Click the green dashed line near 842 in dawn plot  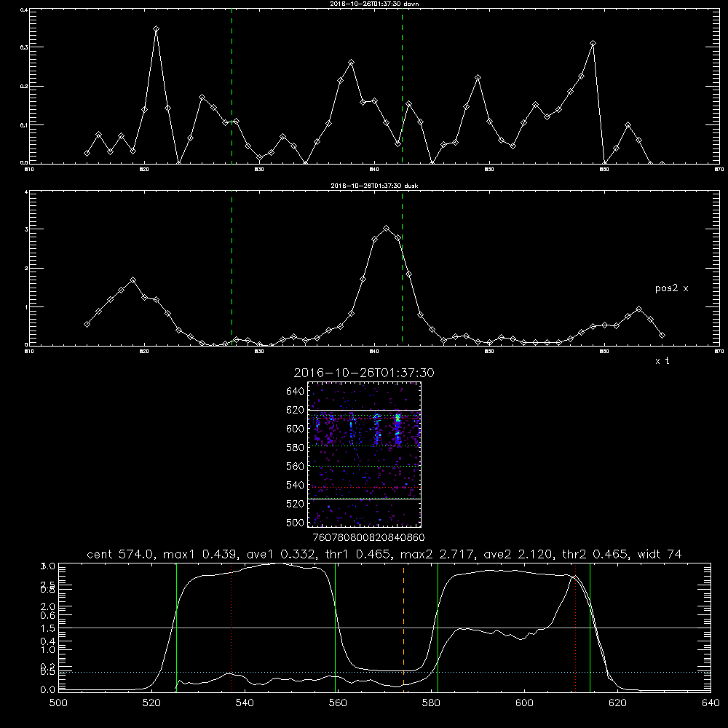pos(402,86)
